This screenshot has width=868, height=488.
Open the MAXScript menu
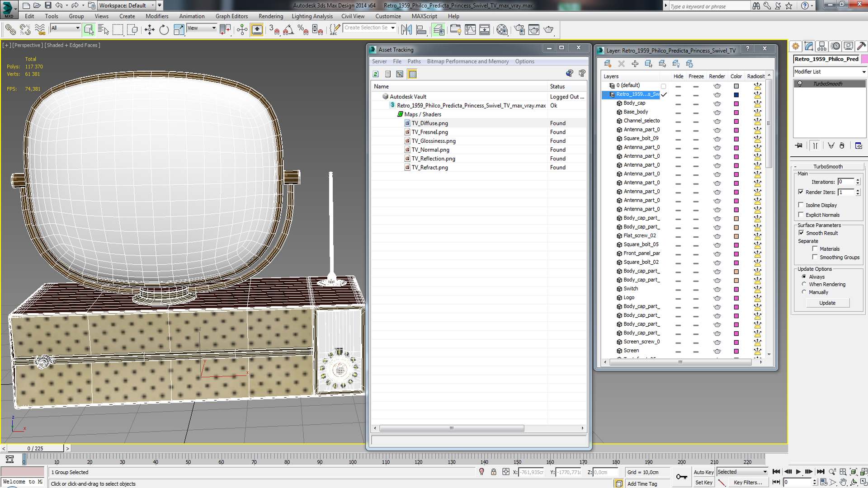point(424,16)
